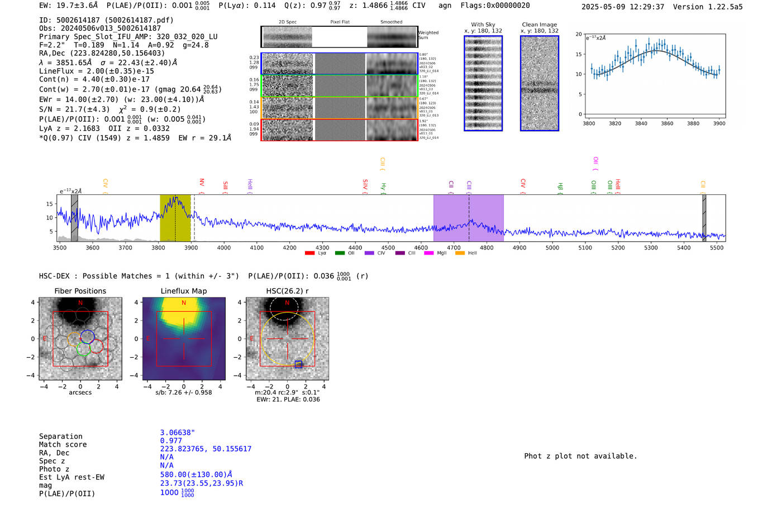The height and width of the screenshot is (532, 782).
Task: Click the S/N = 21.7(±4.3) text
Action: 74,109
